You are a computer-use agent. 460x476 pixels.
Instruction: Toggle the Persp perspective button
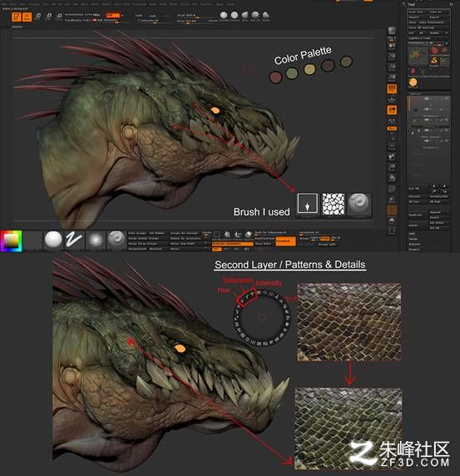(x=392, y=89)
